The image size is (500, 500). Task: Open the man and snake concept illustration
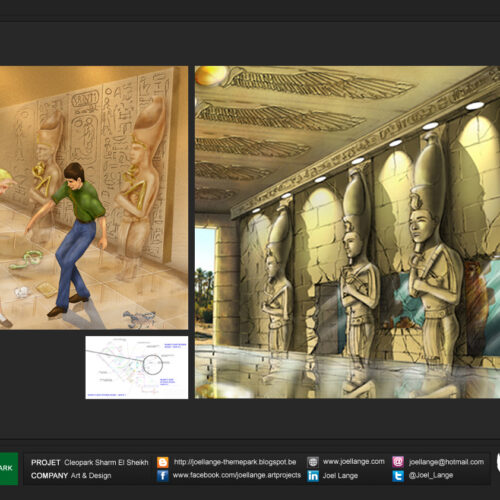[x=94, y=198]
